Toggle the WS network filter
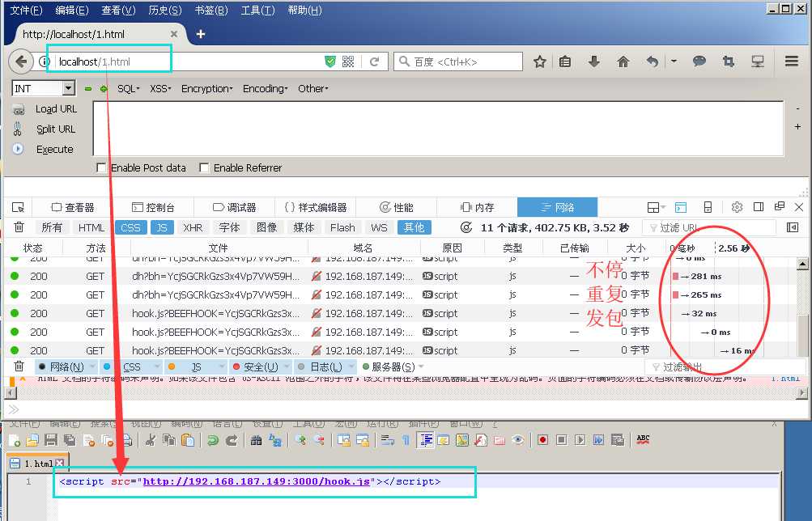The image size is (812, 521). (379, 227)
